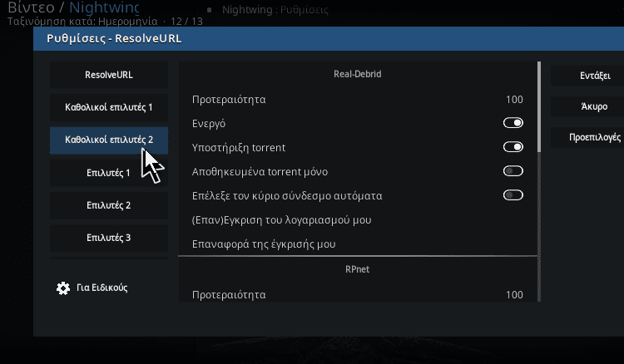Click Real-Debrid Προτεραιότητα value 100

click(514, 100)
